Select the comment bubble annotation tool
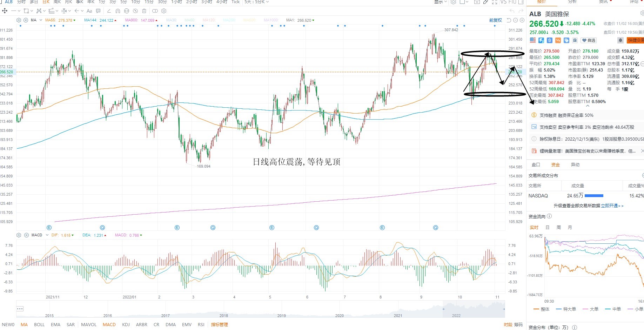Screen dimensions: 644x330 (x=98, y=11)
